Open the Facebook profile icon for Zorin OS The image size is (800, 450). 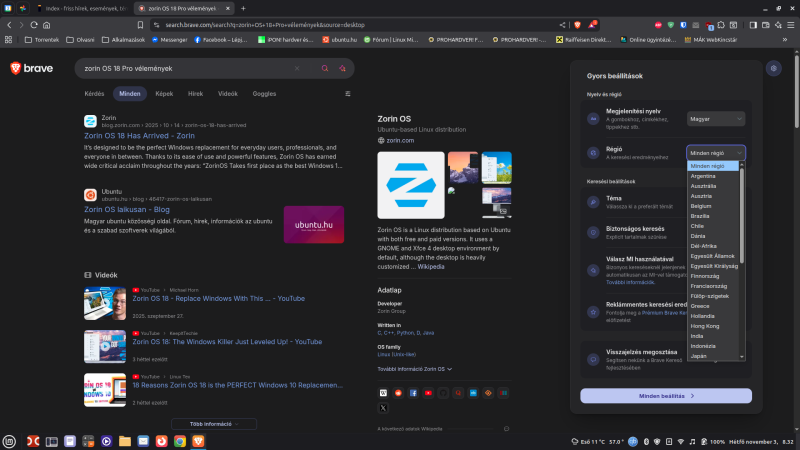click(413, 393)
